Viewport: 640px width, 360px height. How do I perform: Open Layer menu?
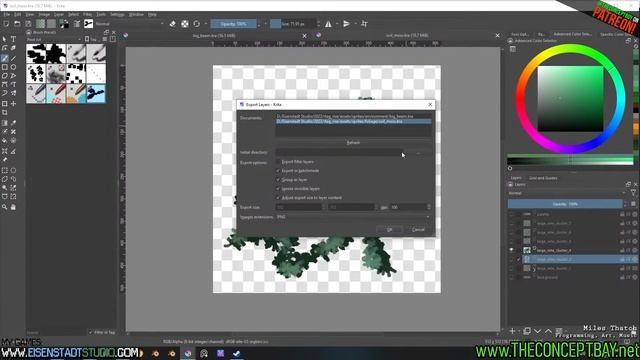pyautogui.click(x=59, y=14)
